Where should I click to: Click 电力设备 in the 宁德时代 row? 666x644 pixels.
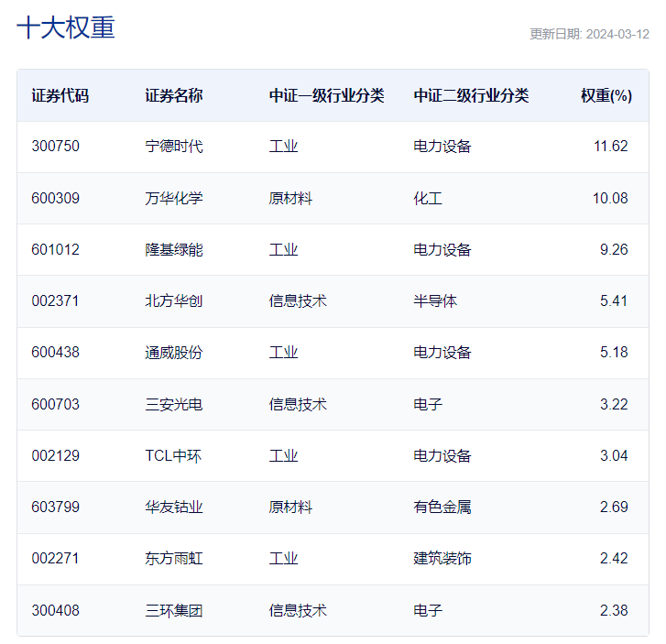(442, 147)
